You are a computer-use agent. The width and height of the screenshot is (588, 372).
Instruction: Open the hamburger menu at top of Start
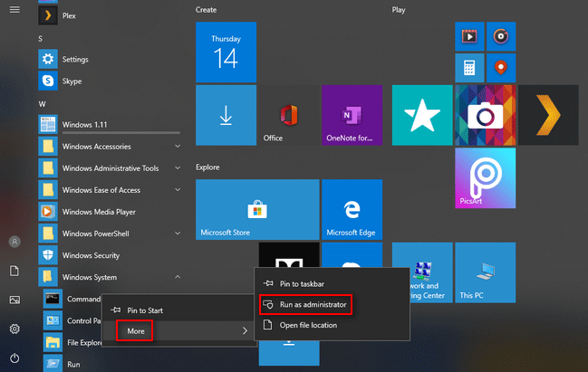(x=14, y=10)
